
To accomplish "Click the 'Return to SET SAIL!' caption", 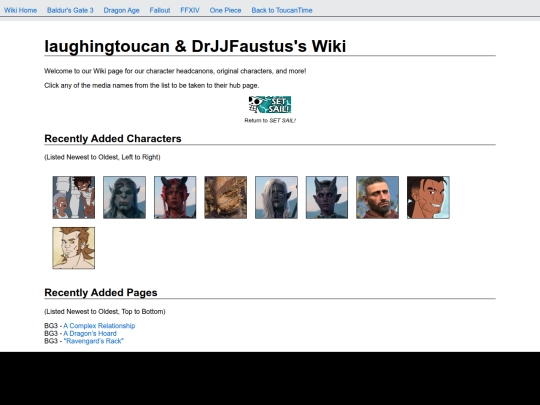I will (270, 121).
